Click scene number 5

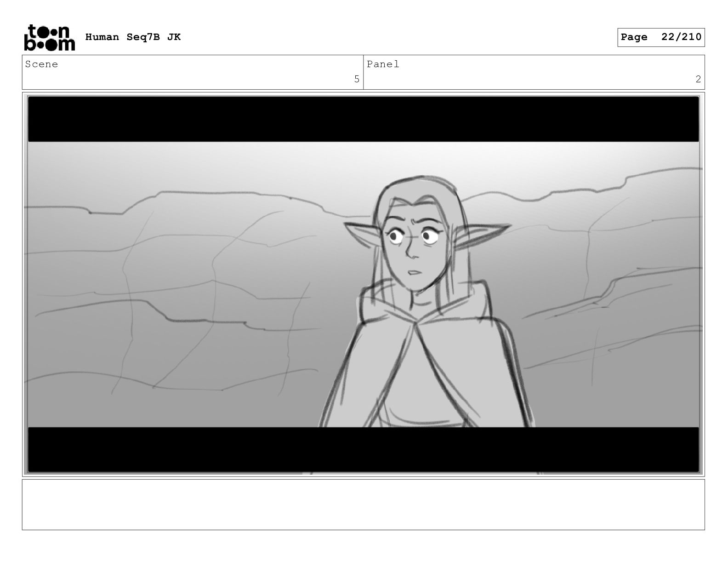click(x=357, y=79)
